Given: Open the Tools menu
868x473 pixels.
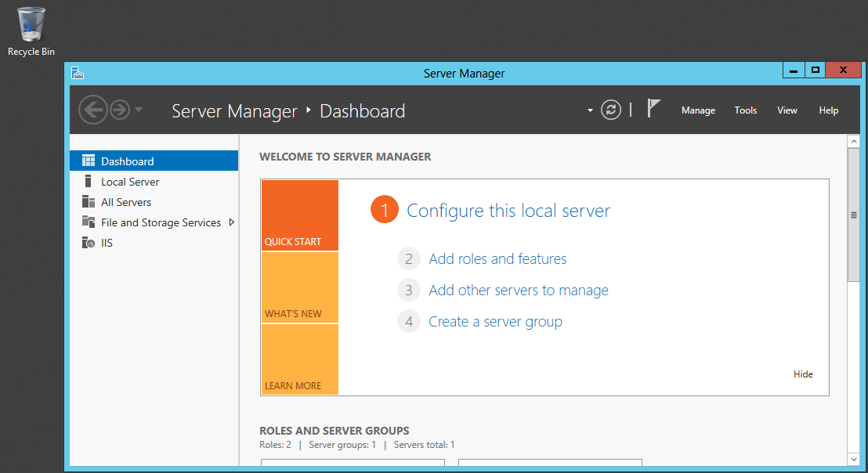Looking at the screenshot, I should coord(745,110).
